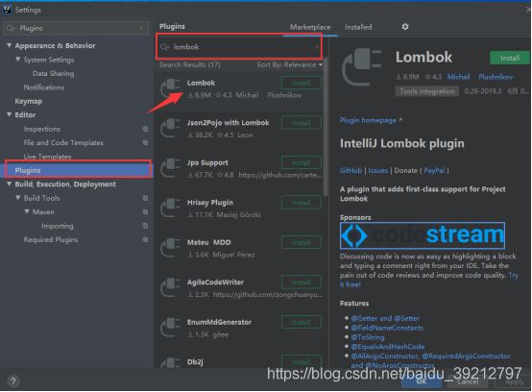Click the help question mark button
This screenshot has height=392, width=532.
click(x=13, y=381)
